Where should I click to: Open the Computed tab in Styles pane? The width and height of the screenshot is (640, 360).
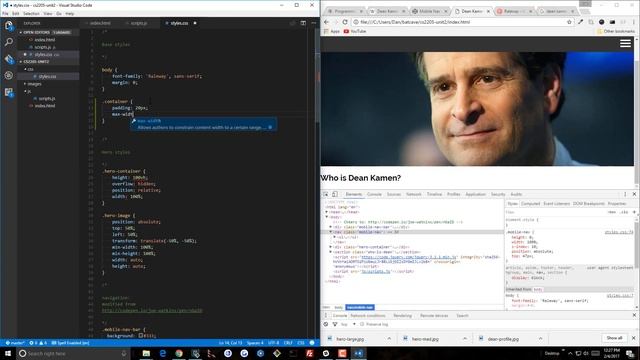(x=530, y=204)
